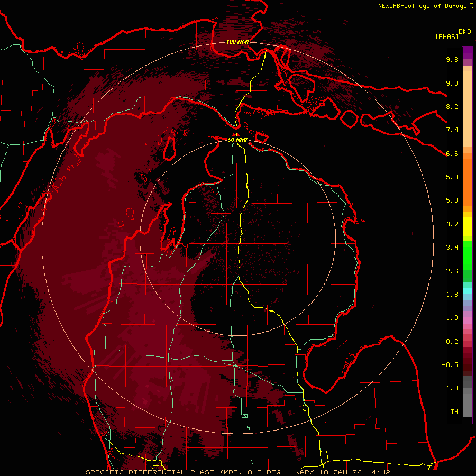Click the 7.4 scale label
Image resolution: width=476 pixels, height=476 pixels.
(452, 130)
